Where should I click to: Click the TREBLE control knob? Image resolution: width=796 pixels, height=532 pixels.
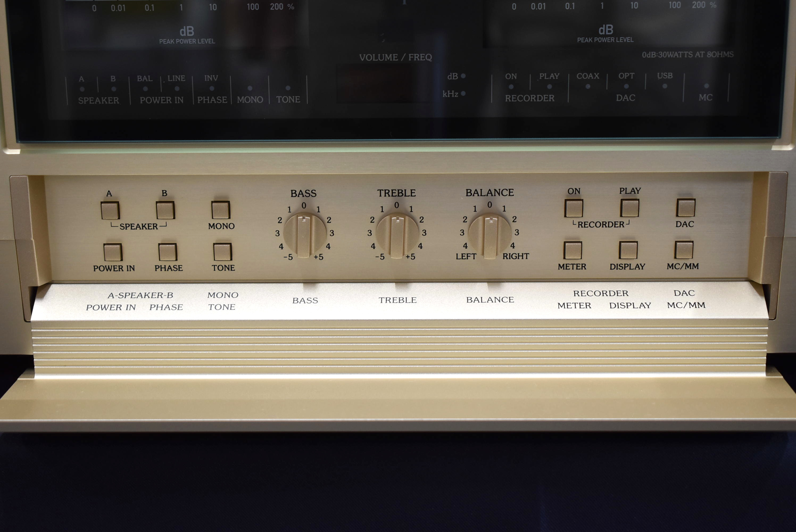coord(397,235)
